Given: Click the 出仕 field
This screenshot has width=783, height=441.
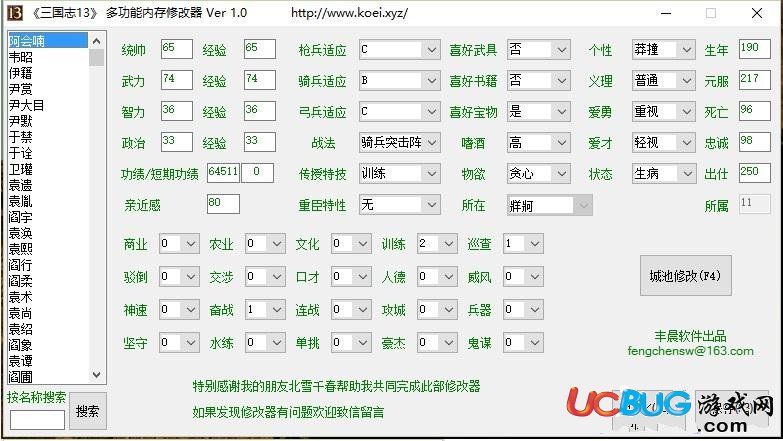Looking at the screenshot, I should coord(754,173).
